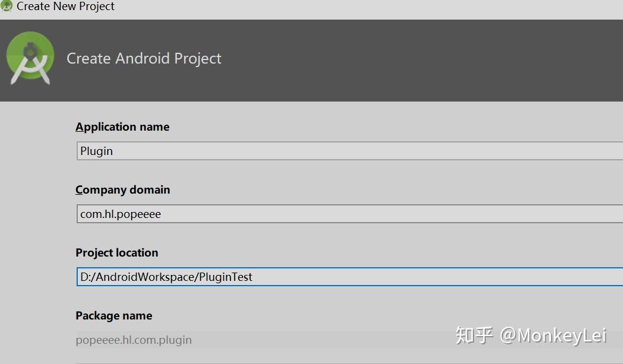623x364 pixels.
Task: Click the dark header banner area
Action: tap(356, 59)
